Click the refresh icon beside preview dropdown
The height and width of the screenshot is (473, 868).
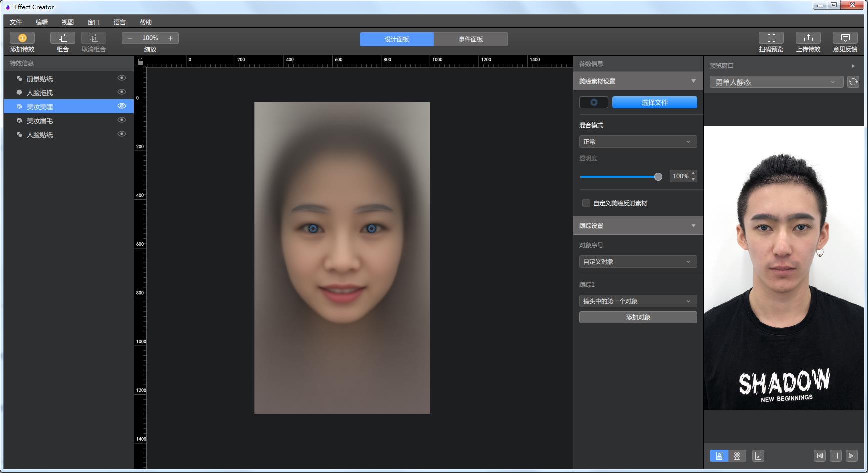(x=853, y=82)
